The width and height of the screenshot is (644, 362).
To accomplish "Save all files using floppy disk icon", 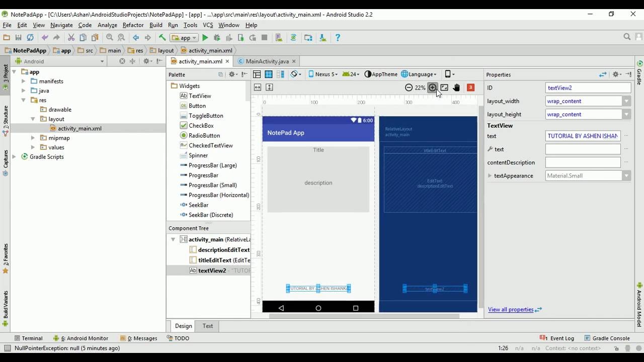I will tap(18, 38).
